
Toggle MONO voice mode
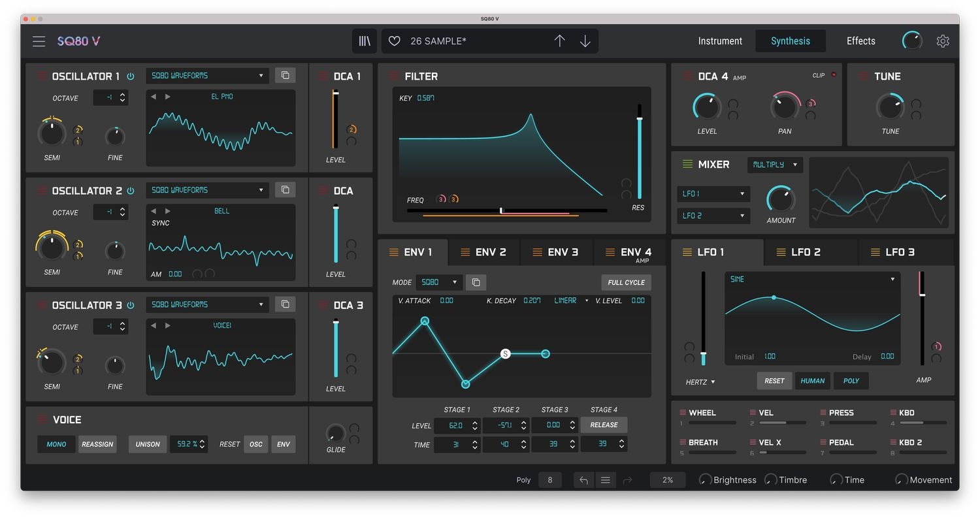tap(56, 444)
